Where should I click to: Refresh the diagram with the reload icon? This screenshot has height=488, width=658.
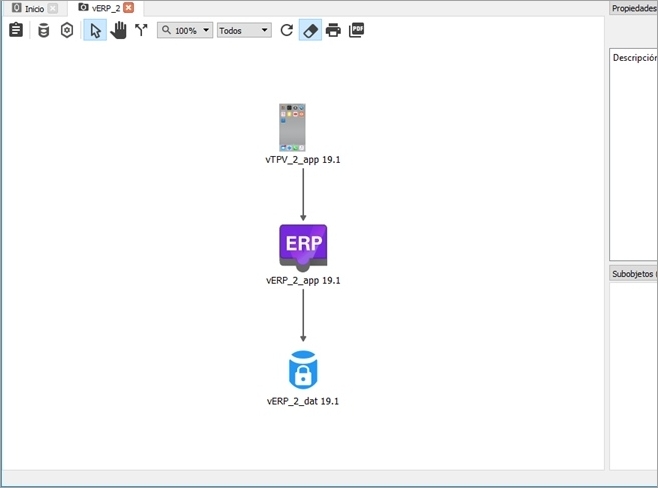(x=286, y=30)
